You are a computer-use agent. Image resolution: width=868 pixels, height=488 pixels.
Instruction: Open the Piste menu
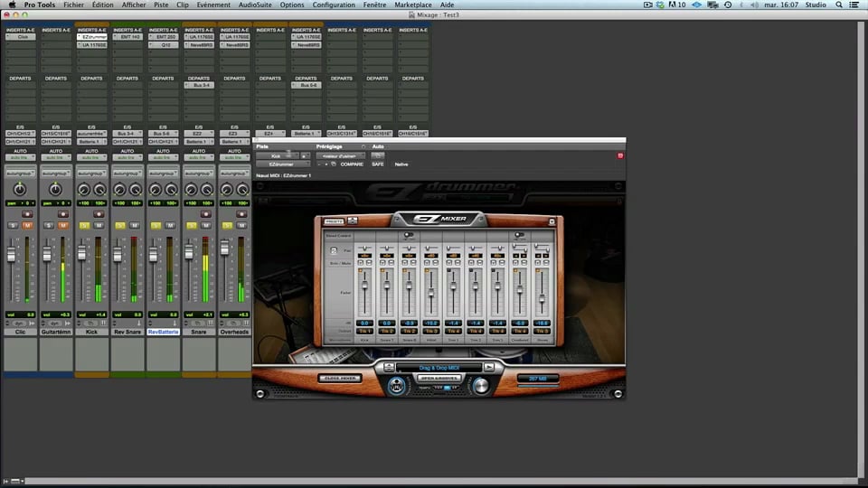(161, 5)
